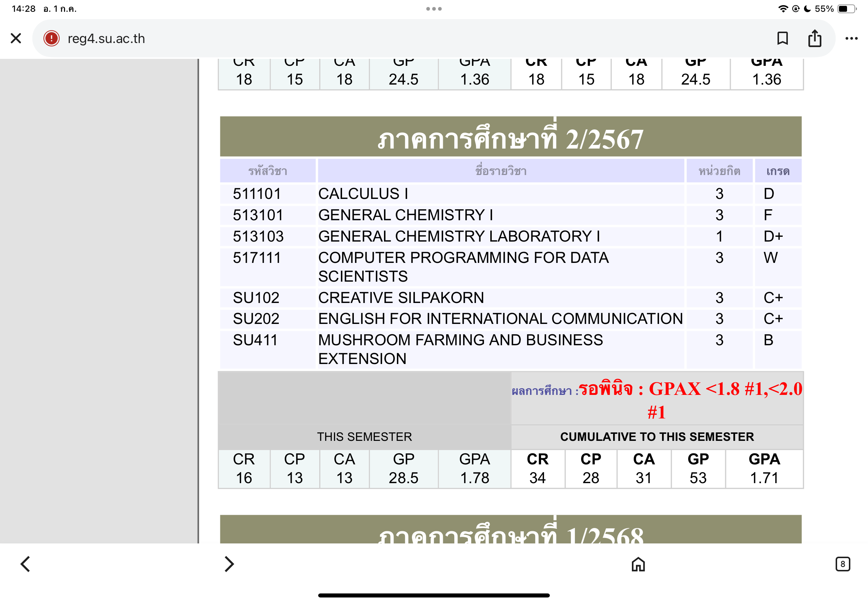Image resolution: width=868 pixels, height=603 pixels.
Task: Tap the Wi-Fi status icon
Action: point(783,9)
